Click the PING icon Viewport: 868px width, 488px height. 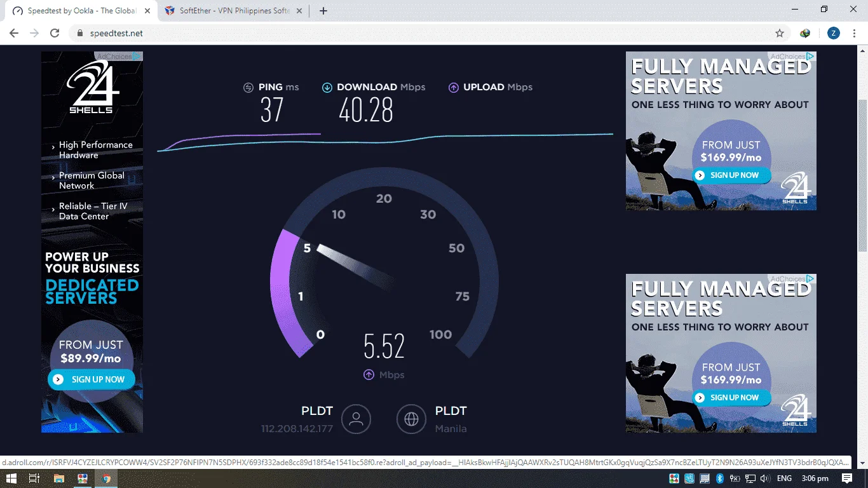[248, 88]
